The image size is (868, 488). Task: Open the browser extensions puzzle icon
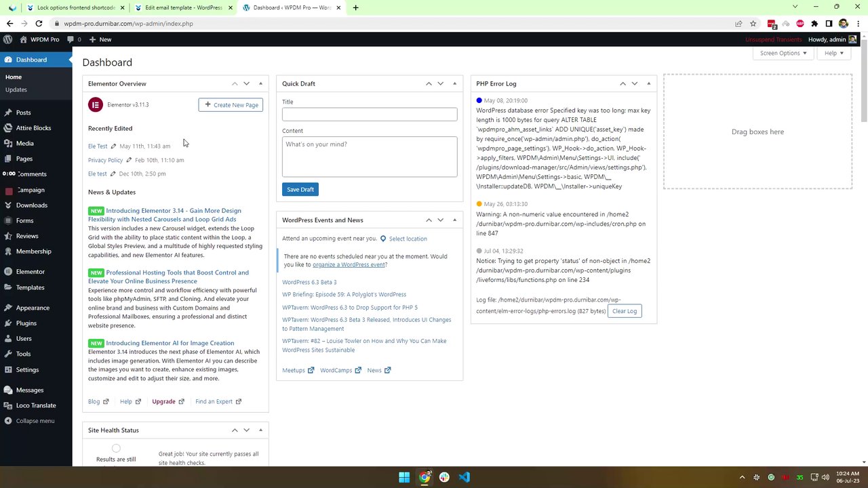pyautogui.click(x=814, y=23)
